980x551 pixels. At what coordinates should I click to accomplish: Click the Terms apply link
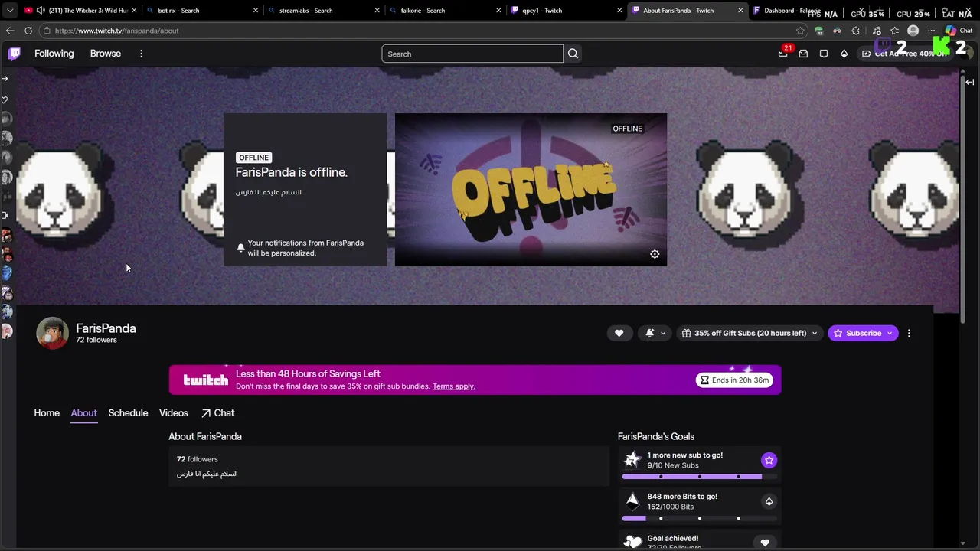[x=454, y=386]
